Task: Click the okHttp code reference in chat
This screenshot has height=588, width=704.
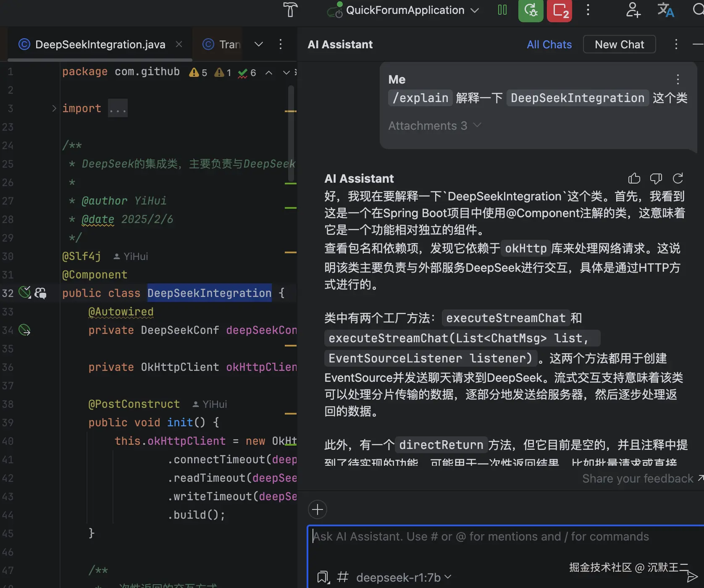Action: pyautogui.click(x=526, y=248)
